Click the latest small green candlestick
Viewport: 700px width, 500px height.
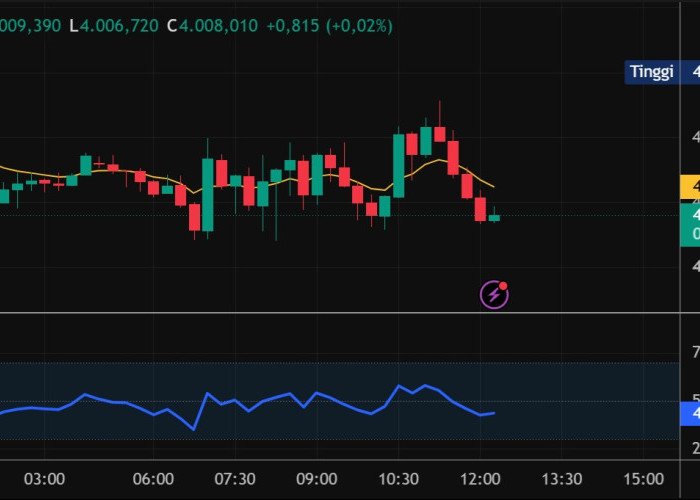(x=494, y=217)
